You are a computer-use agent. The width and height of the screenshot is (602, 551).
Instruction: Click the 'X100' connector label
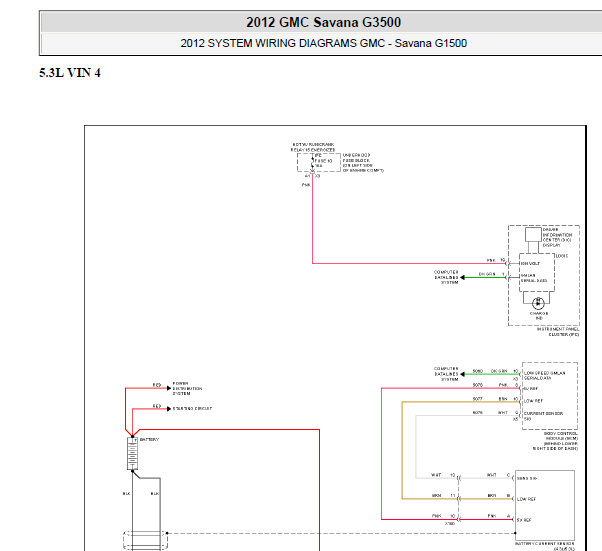coord(450,523)
